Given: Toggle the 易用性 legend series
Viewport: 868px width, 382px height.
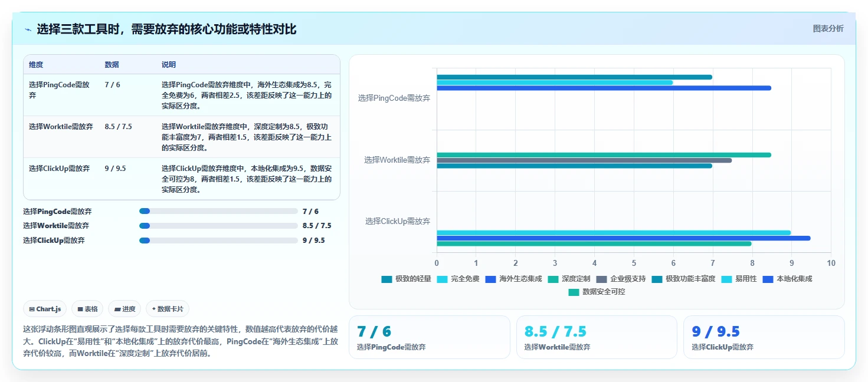Looking at the screenshot, I should [739, 279].
